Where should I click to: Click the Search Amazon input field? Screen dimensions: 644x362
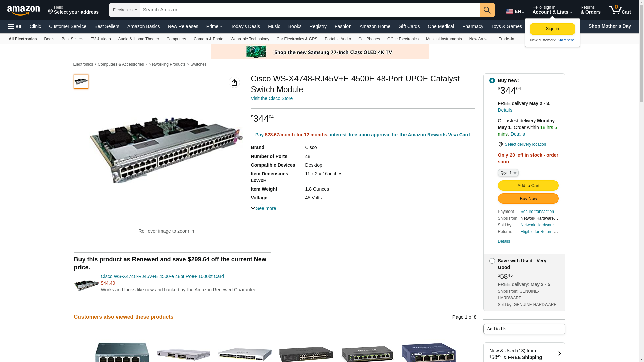click(x=309, y=10)
